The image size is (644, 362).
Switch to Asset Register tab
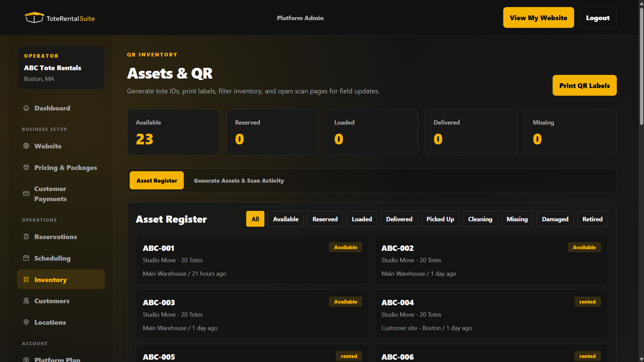click(157, 180)
